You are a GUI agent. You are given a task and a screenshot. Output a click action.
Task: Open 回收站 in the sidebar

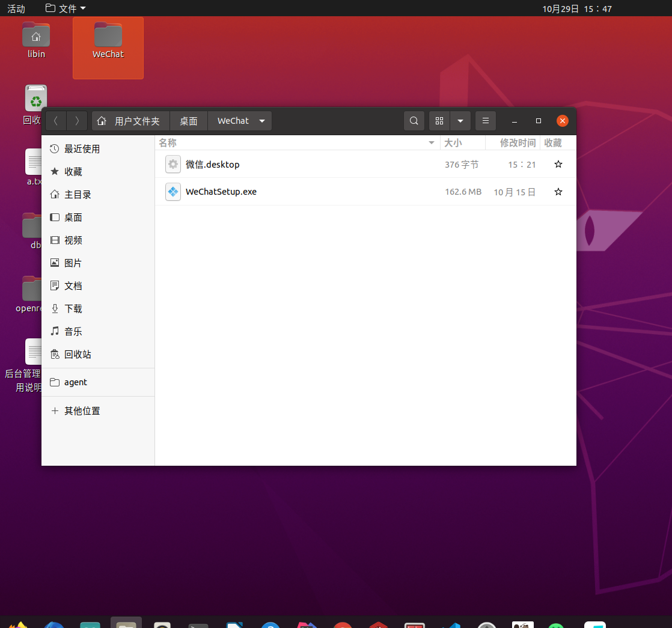[98, 355]
